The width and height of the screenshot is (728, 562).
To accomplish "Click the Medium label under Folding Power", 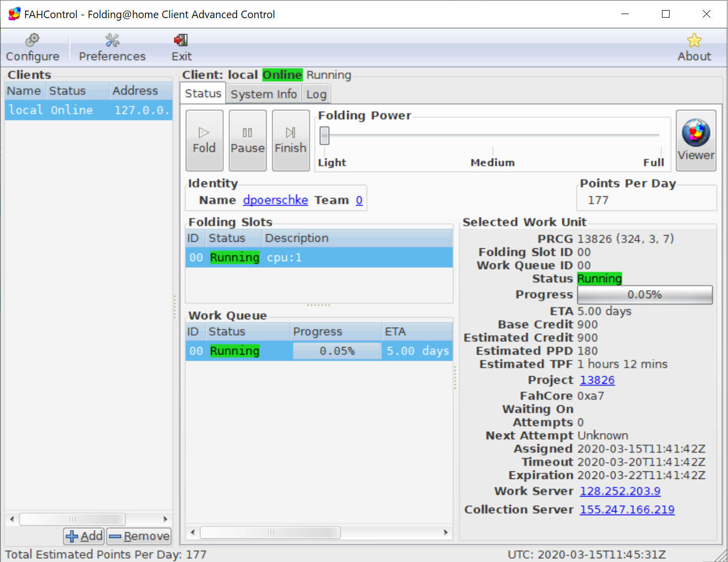I will pyautogui.click(x=492, y=163).
